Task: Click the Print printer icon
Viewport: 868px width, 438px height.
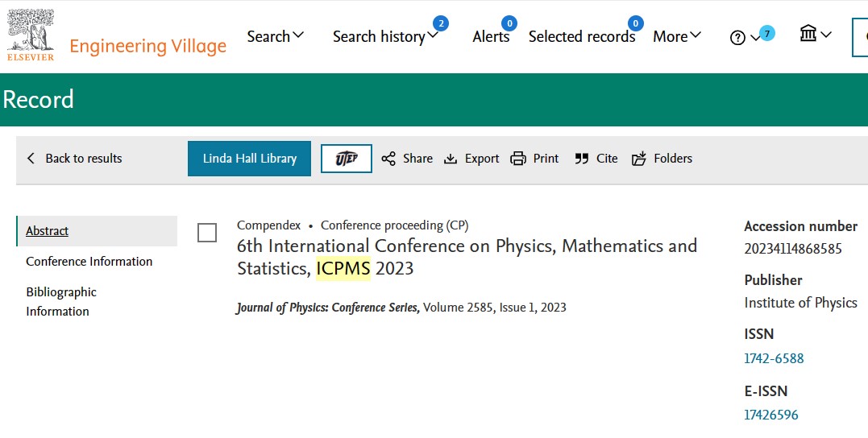Action: 518,159
